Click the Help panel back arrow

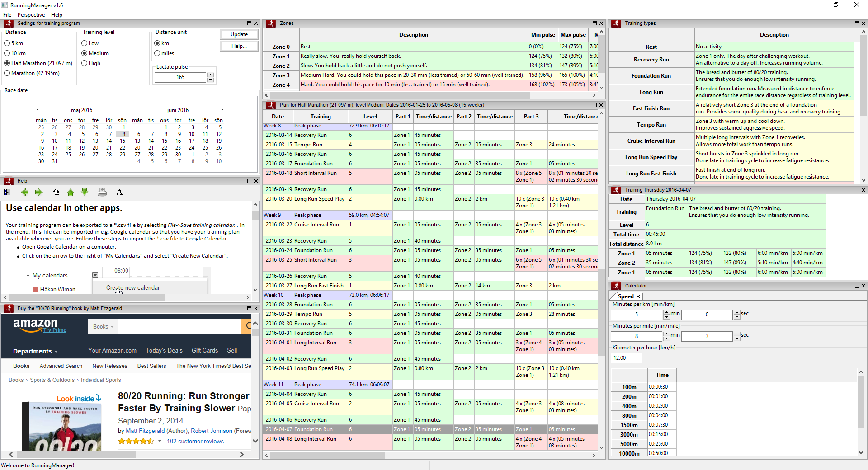[x=25, y=193]
